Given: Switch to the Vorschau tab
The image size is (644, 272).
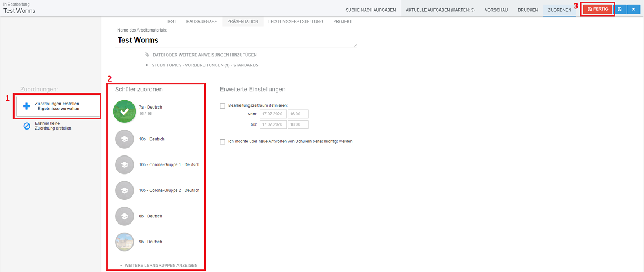Looking at the screenshot, I should pos(496,10).
